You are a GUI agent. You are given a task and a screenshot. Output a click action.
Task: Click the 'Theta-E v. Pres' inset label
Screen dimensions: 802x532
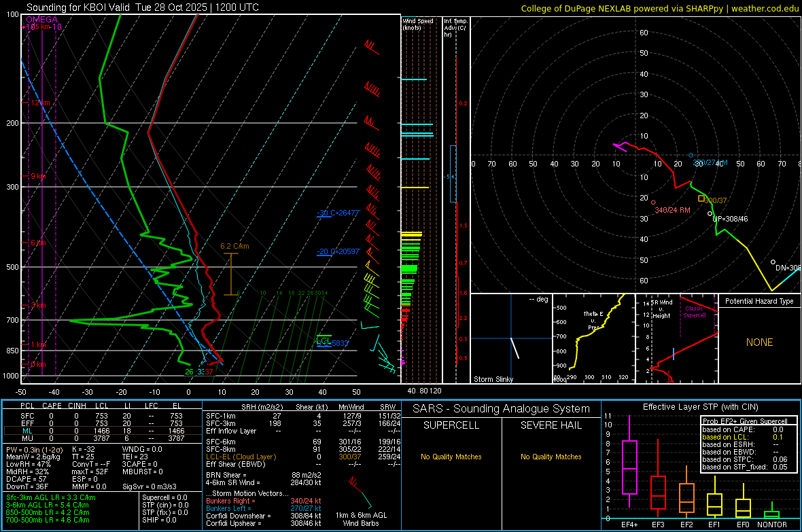coord(593,320)
